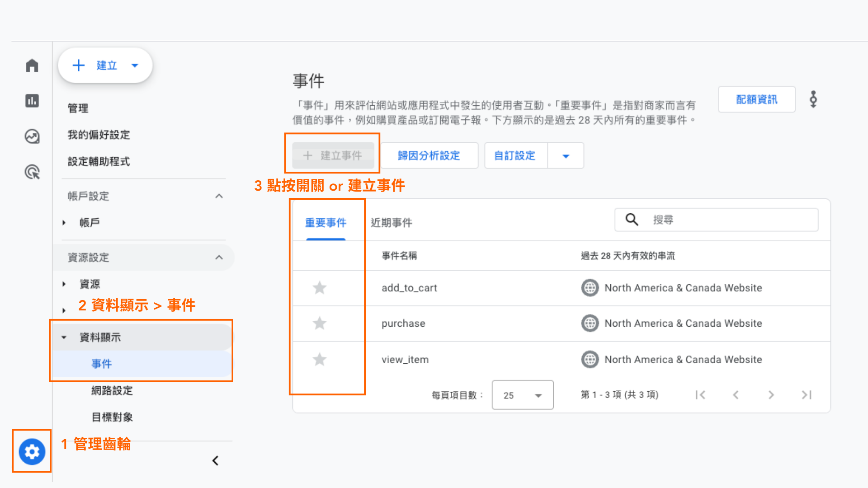Click the globe icon beside purchase event

589,323
